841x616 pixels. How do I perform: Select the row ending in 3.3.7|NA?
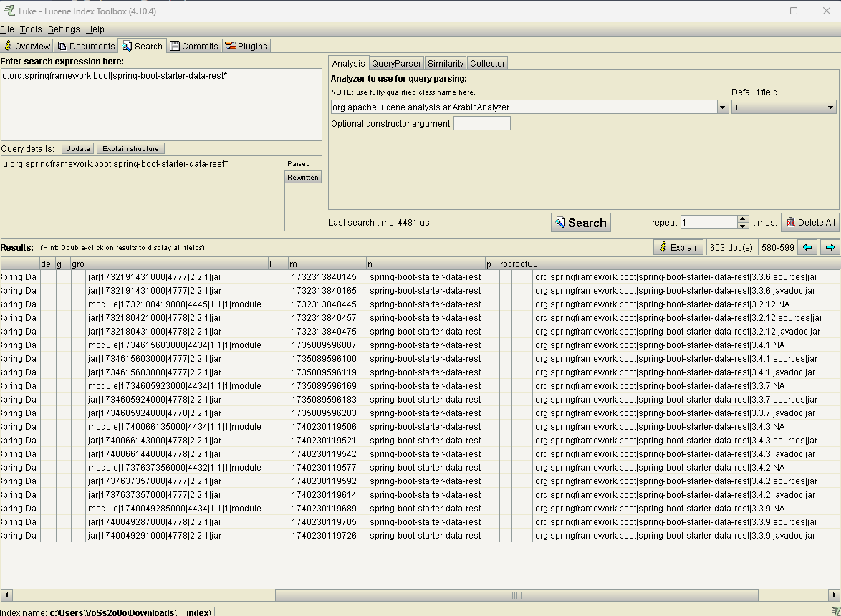click(x=420, y=386)
